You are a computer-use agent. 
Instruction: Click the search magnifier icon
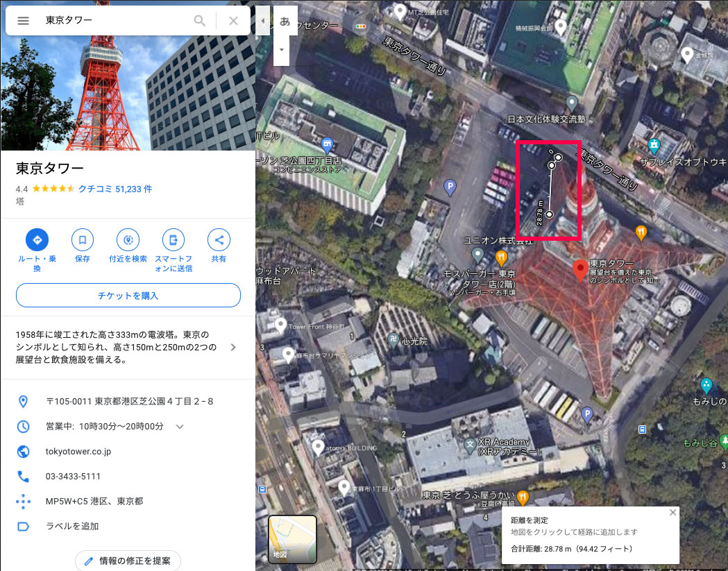(x=200, y=20)
